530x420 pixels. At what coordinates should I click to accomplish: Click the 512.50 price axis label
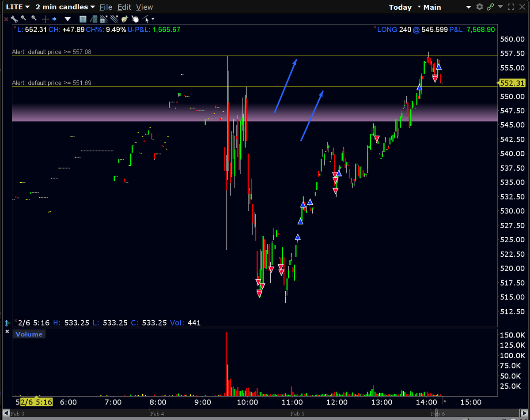[x=511, y=311]
